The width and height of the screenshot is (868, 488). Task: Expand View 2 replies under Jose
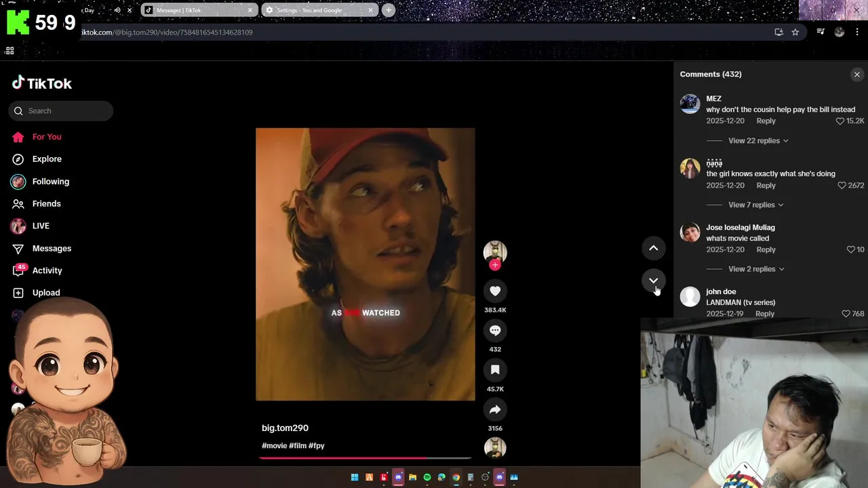tap(755, 269)
